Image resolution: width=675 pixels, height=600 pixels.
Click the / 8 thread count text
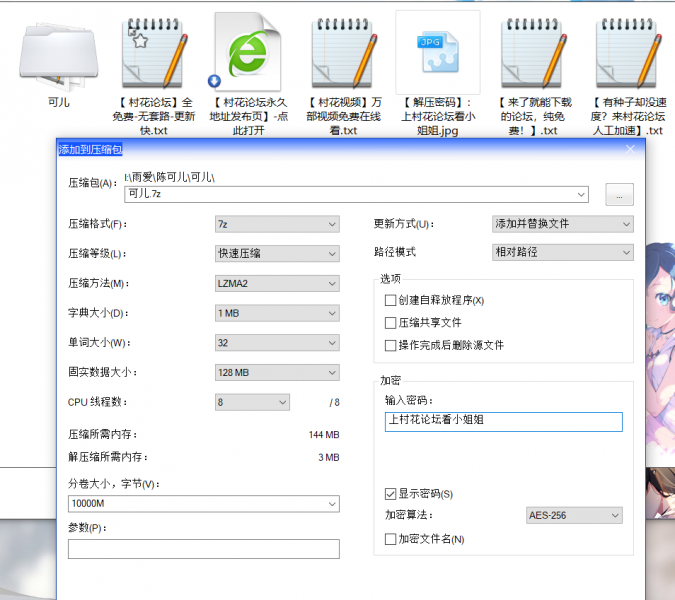pos(334,403)
